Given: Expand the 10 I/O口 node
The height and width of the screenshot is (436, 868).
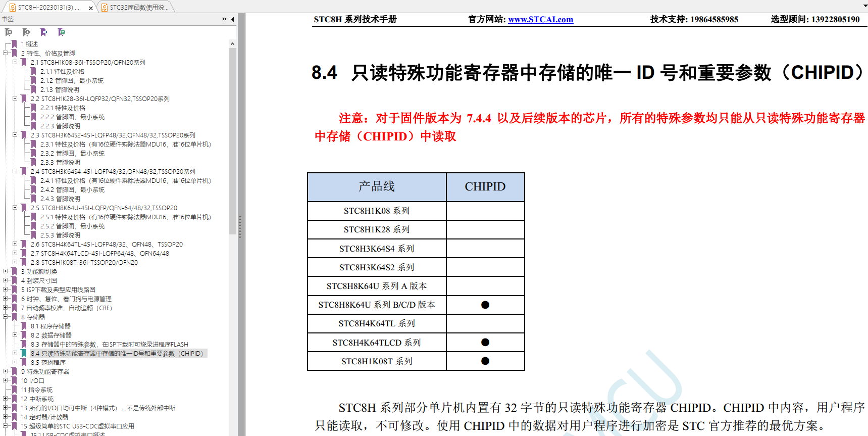Looking at the screenshot, I should click(x=6, y=380).
